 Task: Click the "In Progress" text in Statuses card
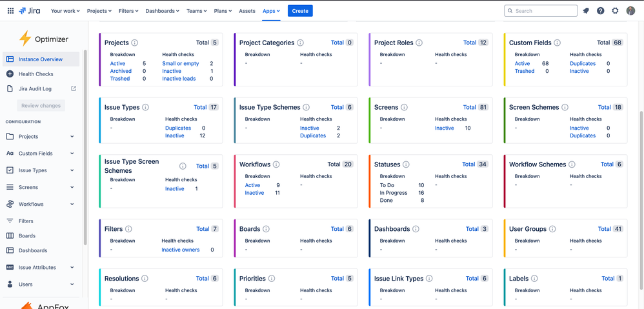click(394, 192)
